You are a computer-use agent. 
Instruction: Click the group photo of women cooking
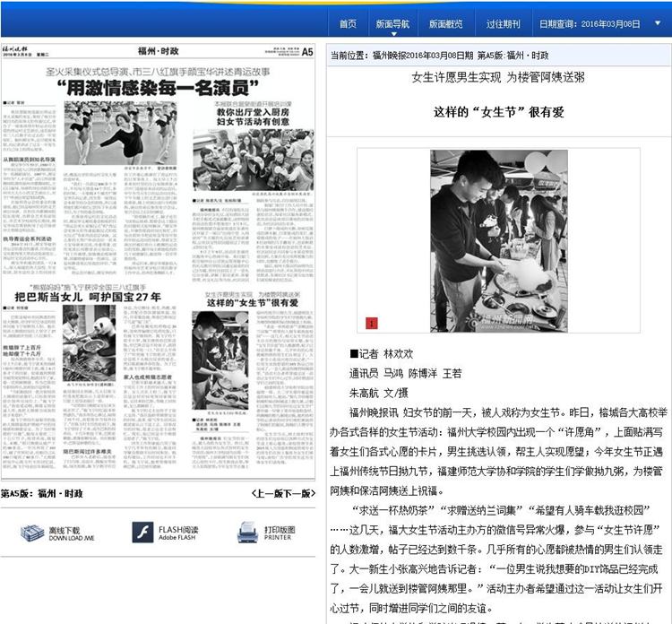click(x=254, y=160)
